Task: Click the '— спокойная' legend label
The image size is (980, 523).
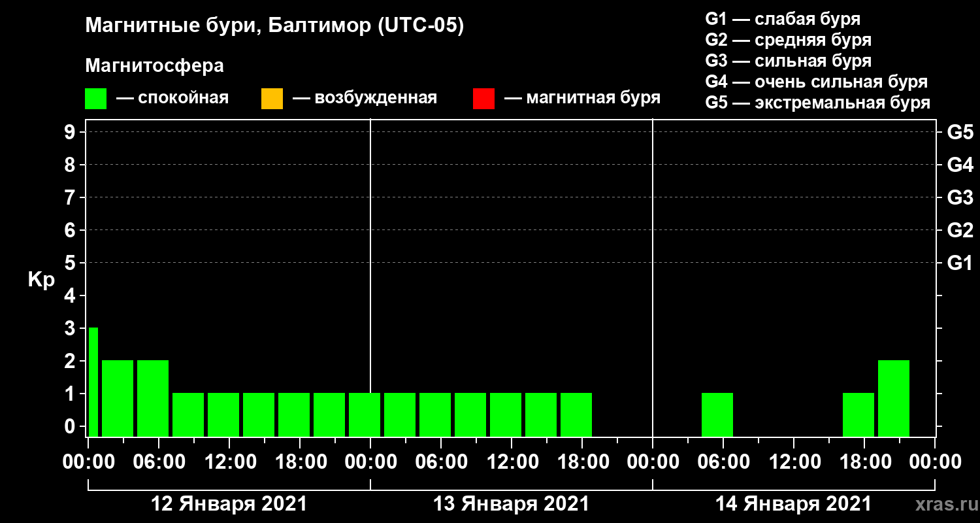Action: 172,99
